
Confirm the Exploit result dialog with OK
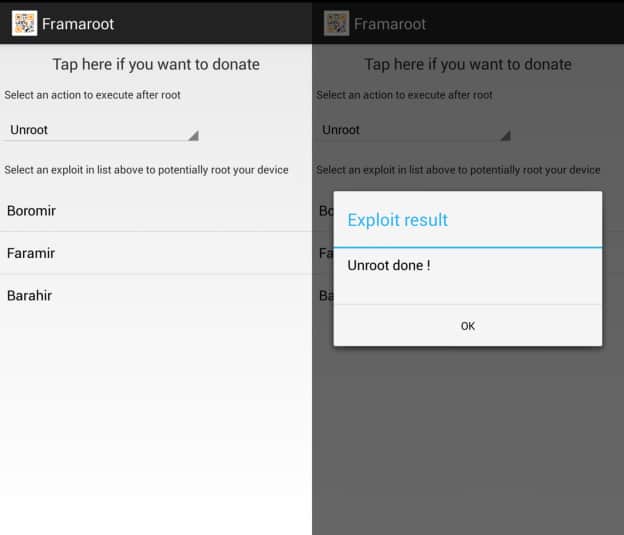tap(468, 326)
